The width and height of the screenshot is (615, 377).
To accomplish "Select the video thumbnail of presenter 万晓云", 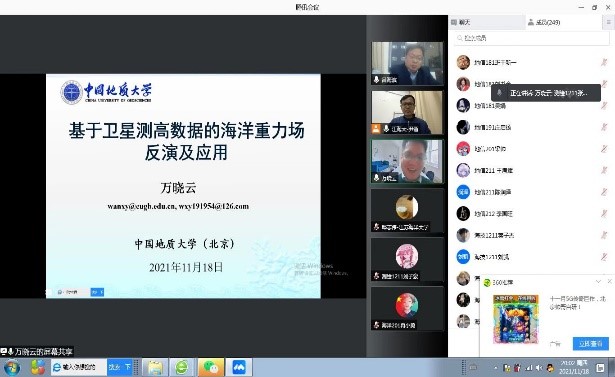I will (x=407, y=161).
